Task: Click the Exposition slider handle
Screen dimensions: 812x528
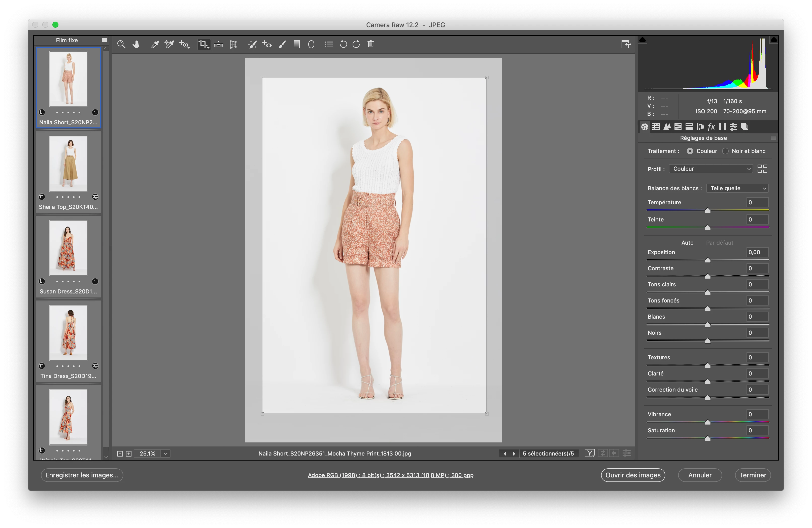Action: tap(707, 260)
